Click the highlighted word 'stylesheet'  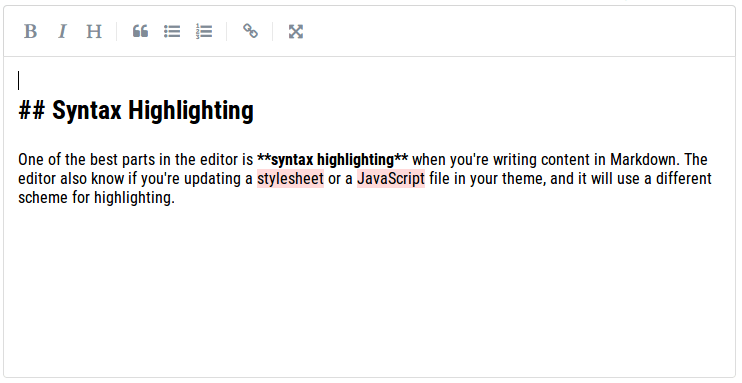coord(290,178)
